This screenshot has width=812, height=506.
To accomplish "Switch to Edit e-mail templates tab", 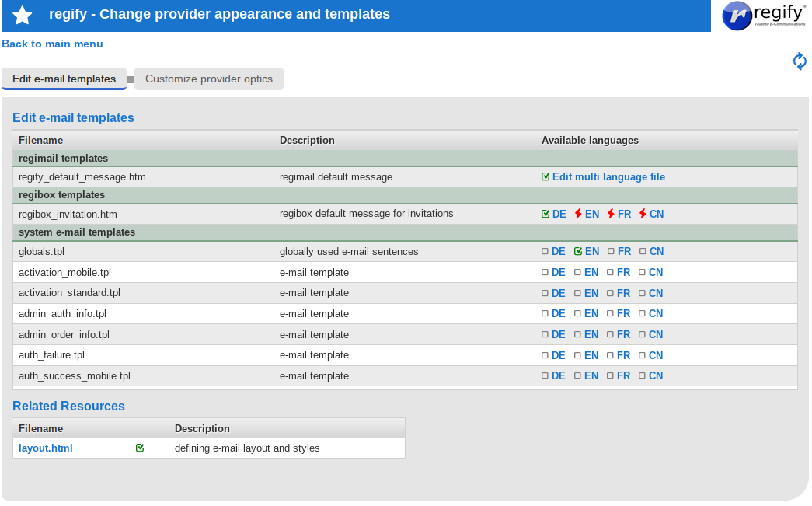I will pyautogui.click(x=64, y=79).
